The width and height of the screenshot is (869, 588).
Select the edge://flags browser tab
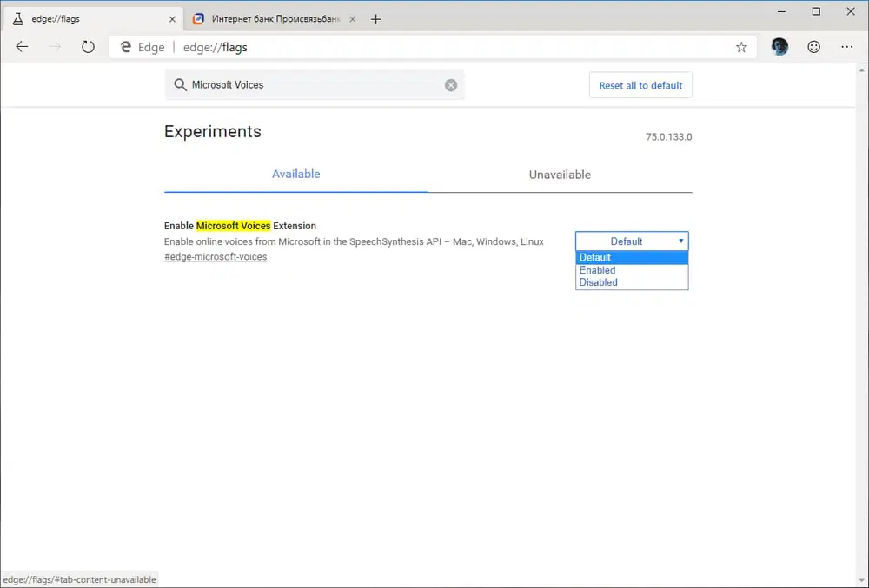click(x=93, y=19)
